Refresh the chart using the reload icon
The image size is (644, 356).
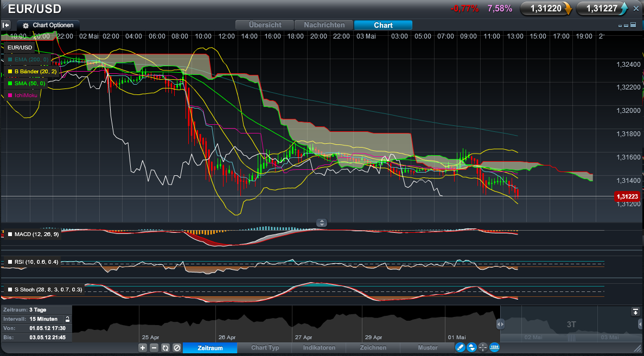coord(165,348)
